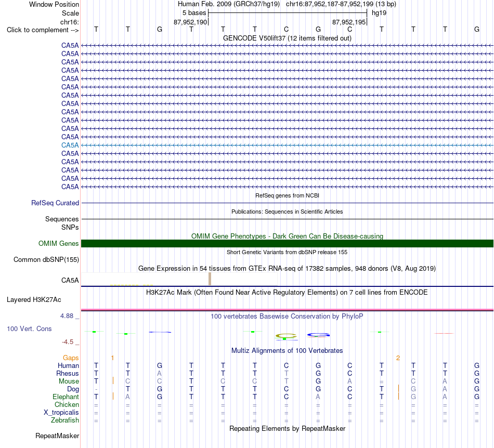Click the Zebrafish alignment row label
Screen dimensions: 494x448
(x=65, y=420)
